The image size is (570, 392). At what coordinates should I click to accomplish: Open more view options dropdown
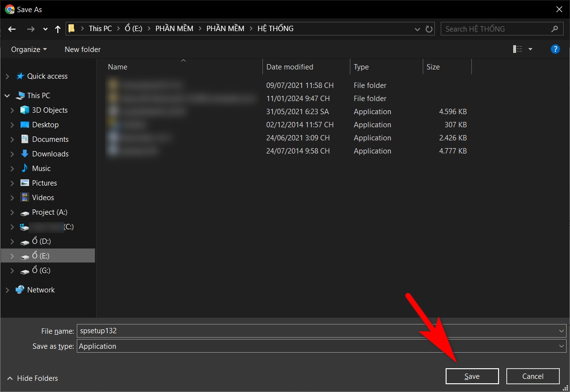click(x=530, y=49)
